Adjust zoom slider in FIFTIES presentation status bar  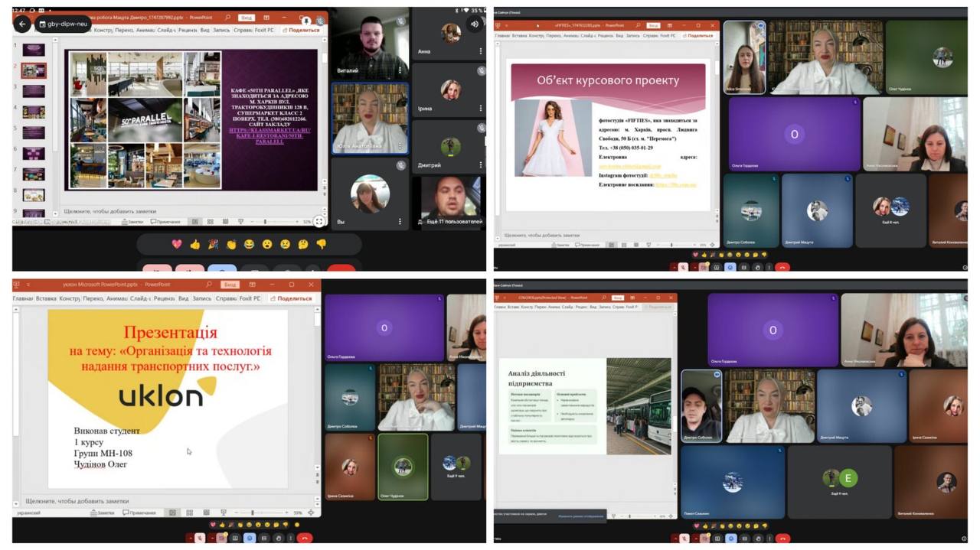pos(671,245)
